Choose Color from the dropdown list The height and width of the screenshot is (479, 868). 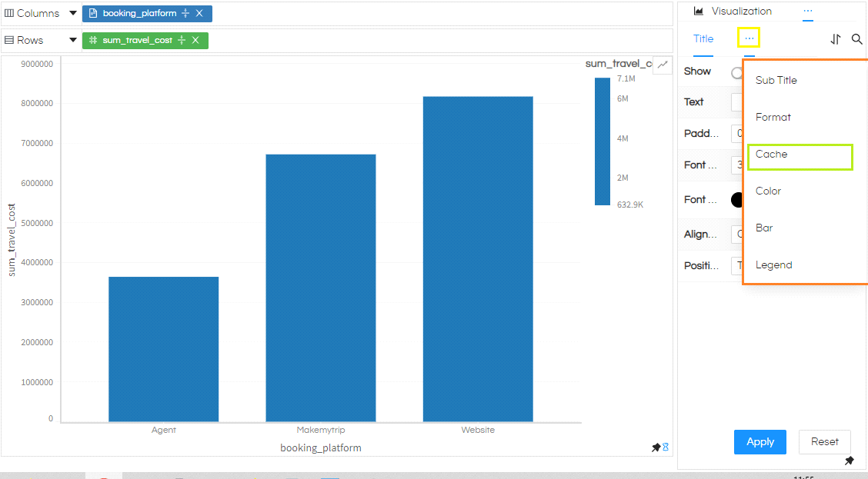pos(768,191)
